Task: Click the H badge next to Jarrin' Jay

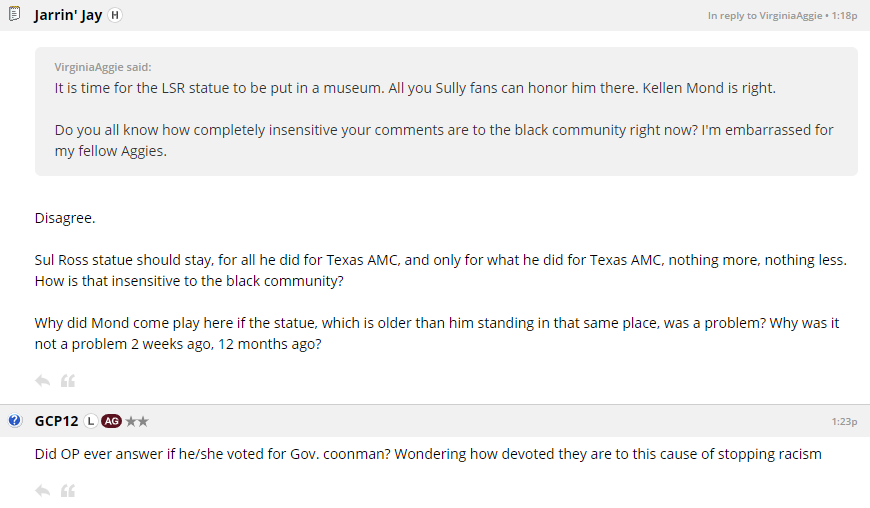Action: 115,15
